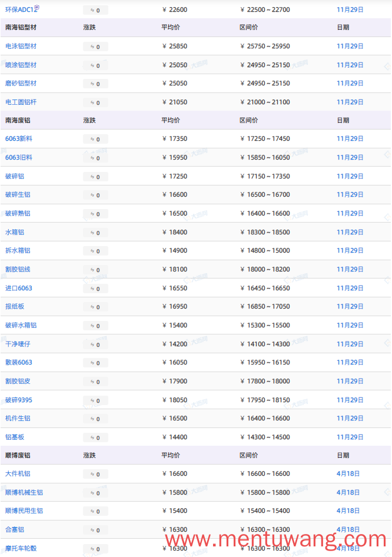Image resolution: width=392 pixels, height=557 pixels.
Task: Select average price ¥ 17350
Action: click(x=175, y=139)
